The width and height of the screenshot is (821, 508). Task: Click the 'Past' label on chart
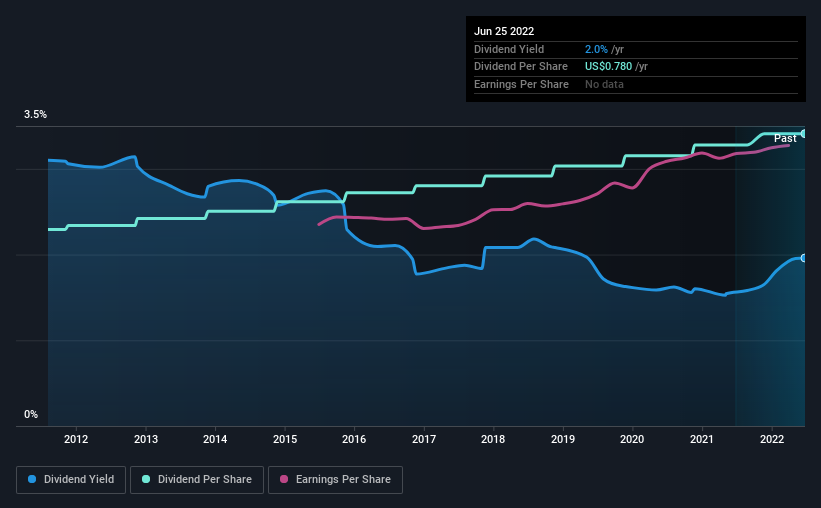coord(785,138)
